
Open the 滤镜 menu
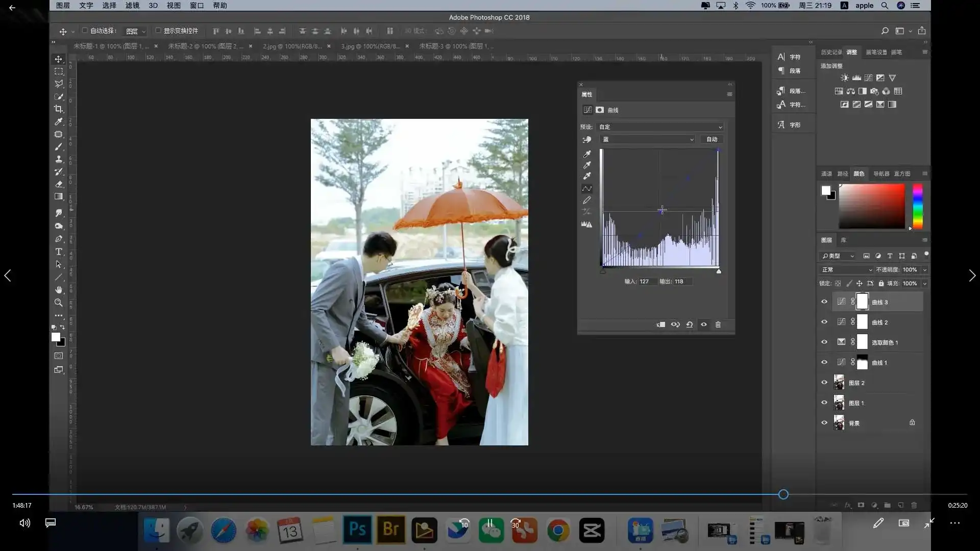132,5
